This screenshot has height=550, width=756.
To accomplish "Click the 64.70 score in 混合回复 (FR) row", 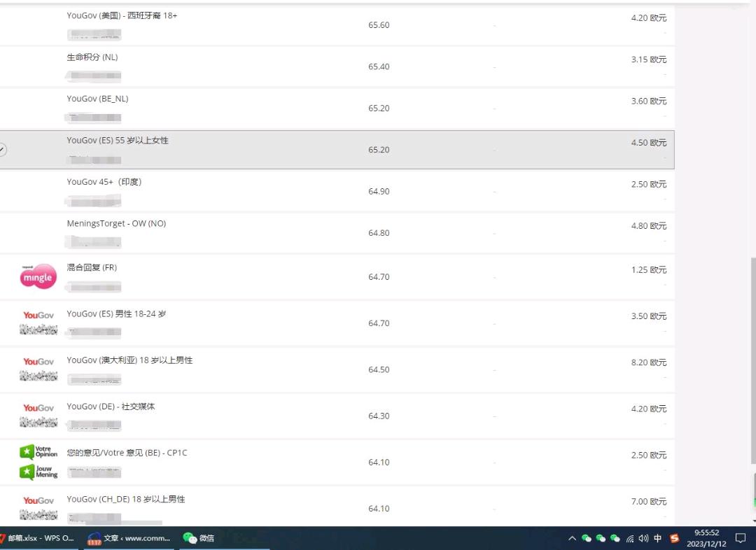I will (379, 276).
